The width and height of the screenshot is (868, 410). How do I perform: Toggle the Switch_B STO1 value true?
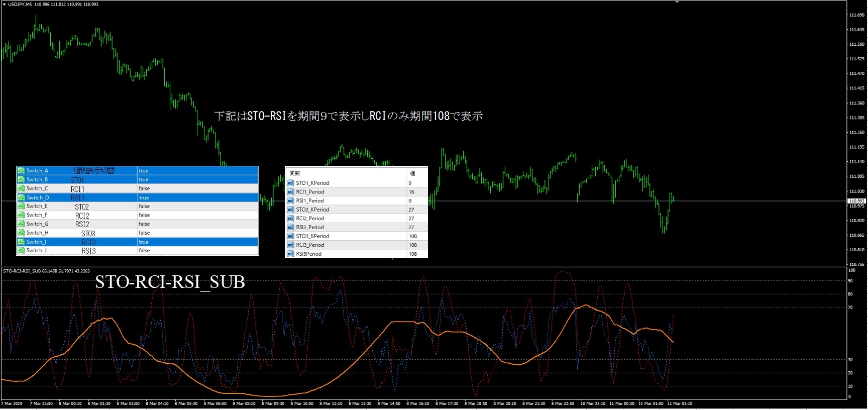144,179
